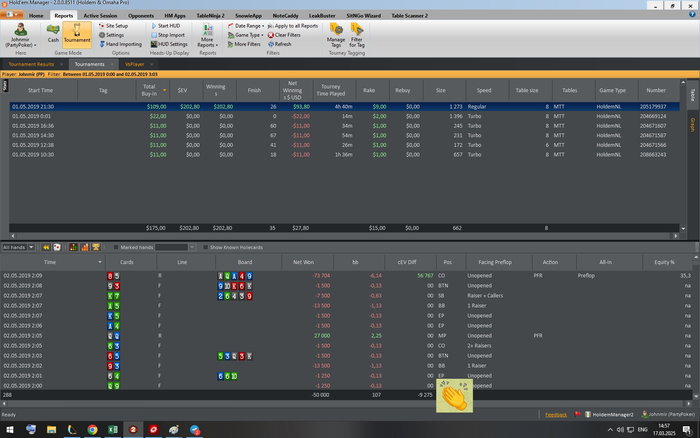Screen dimensions: 700x438
Task: Open the side Table view tab
Action: coord(693,95)
